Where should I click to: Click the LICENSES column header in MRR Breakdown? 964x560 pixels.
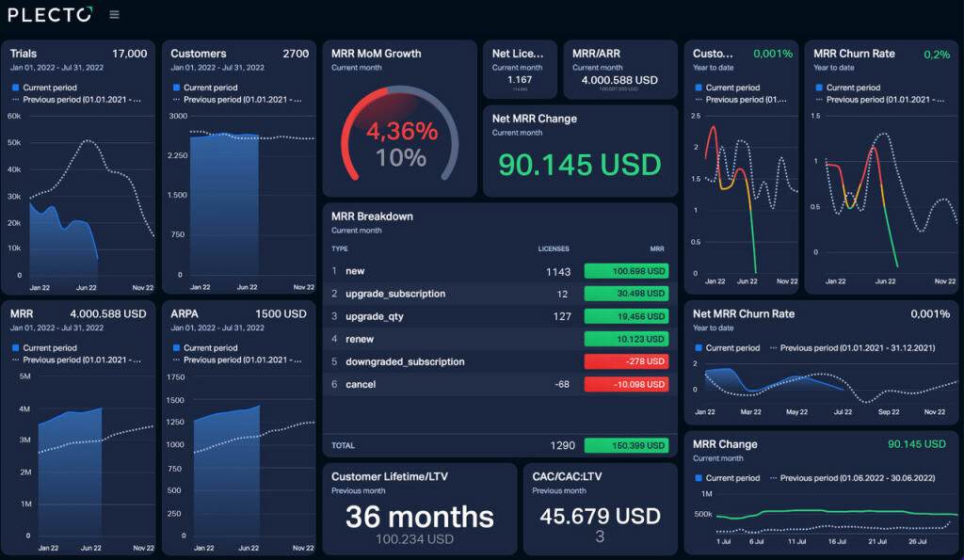pos(553,248)
